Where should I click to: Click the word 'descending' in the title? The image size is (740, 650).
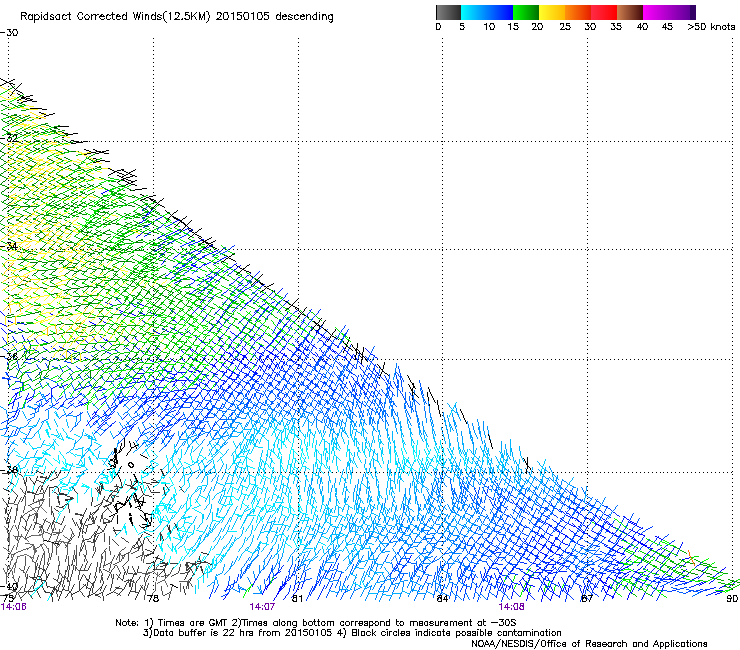tap(304, 17)
